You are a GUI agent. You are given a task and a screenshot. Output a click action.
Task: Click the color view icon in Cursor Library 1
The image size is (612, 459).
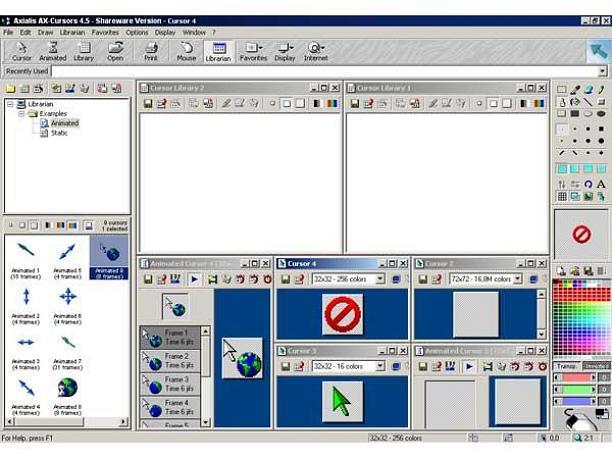(539, 103)
